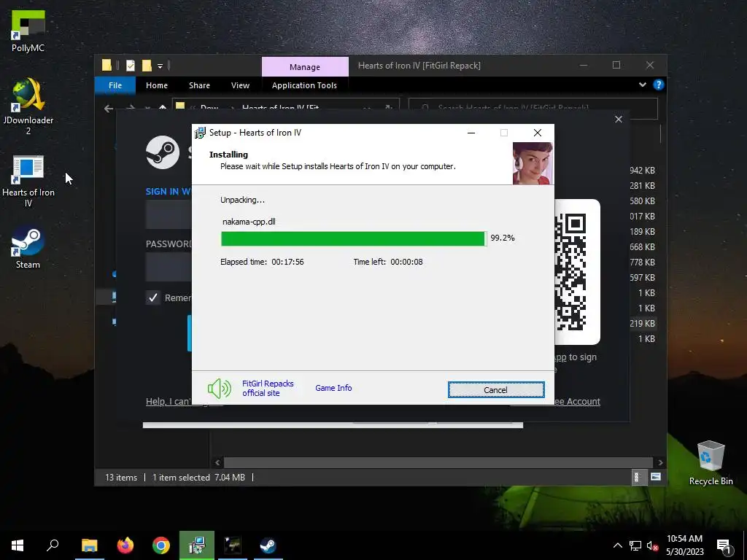Show hidden tray icons
The height and width of the screenshot is (560, 747).
pyautogui.click(x=617, y=545)
